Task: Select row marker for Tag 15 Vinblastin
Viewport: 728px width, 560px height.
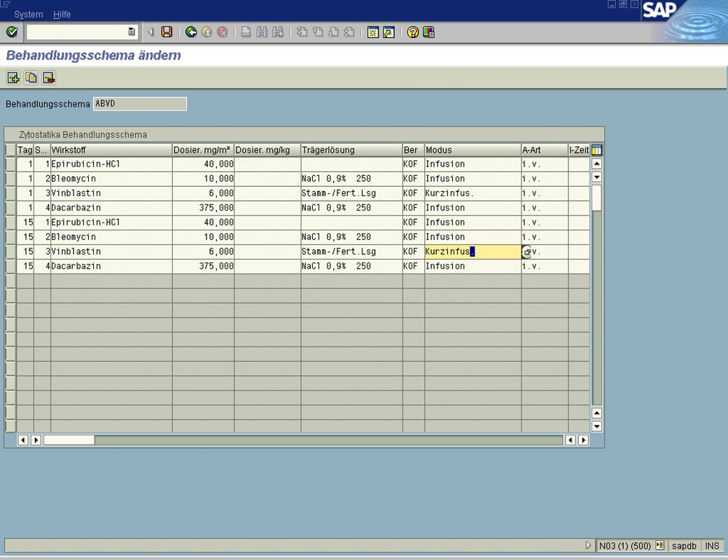Action: (x=10, y=252)
